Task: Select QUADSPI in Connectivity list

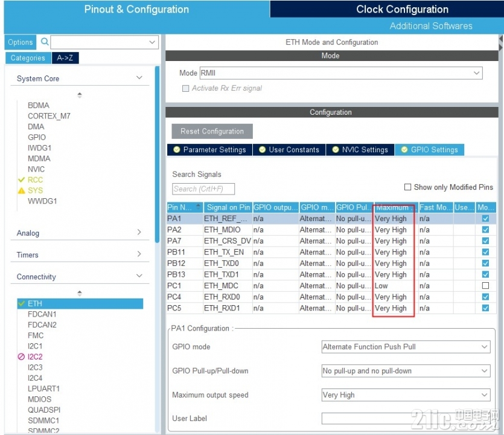Action: (x=44, y=410)
